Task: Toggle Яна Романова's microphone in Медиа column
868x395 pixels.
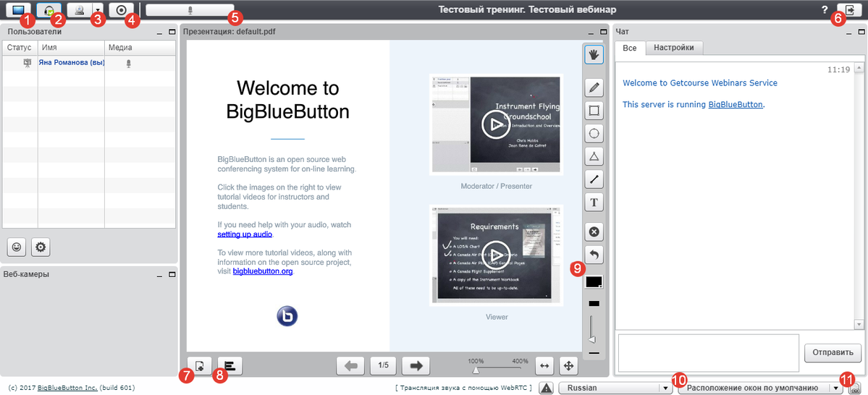Action: (x=128, y=64)
